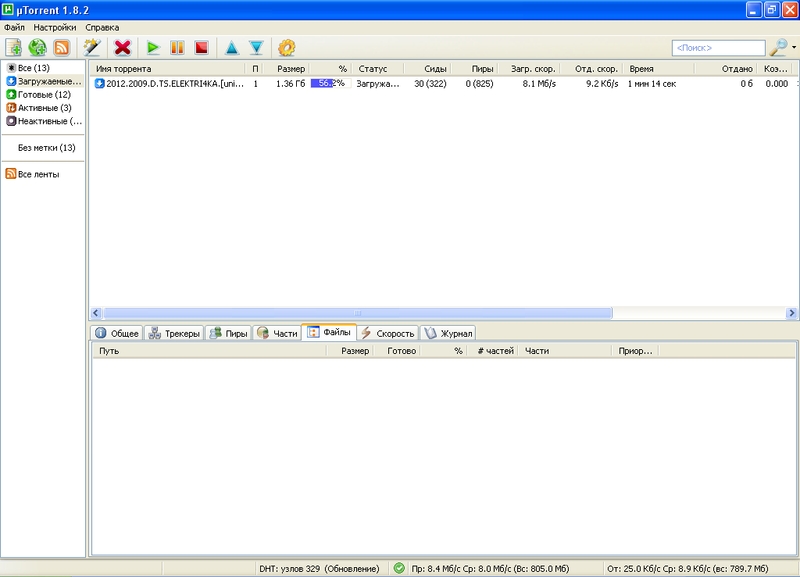This screenshot has height=577, width=800.
Task: Select Неактивные category in sidebar
Action: coord(44,121)
